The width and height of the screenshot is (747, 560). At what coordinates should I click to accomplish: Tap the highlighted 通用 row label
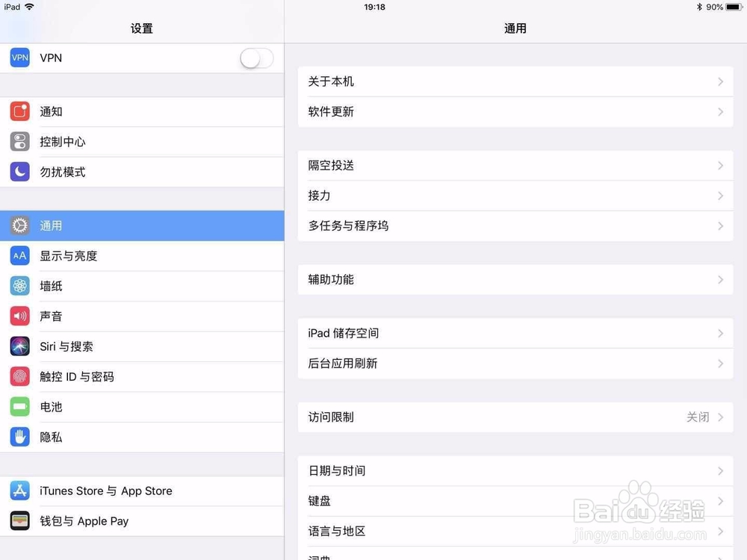[51, 225]
